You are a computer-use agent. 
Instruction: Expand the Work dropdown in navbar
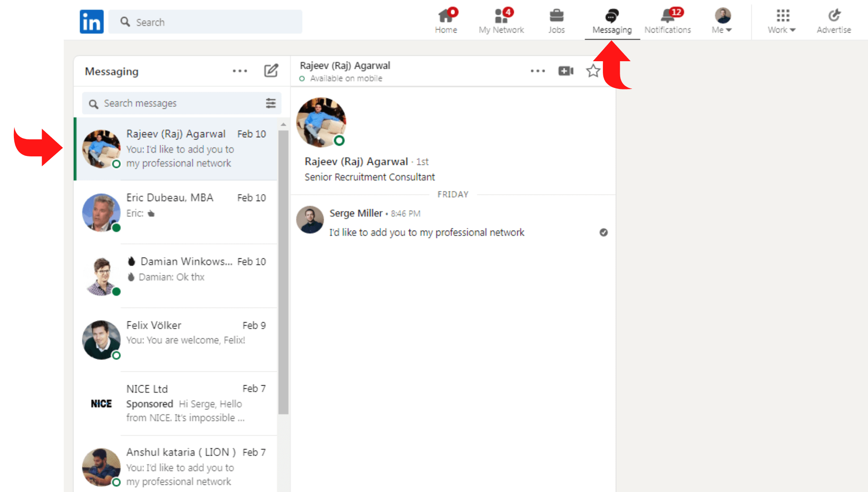pos(782,21)
